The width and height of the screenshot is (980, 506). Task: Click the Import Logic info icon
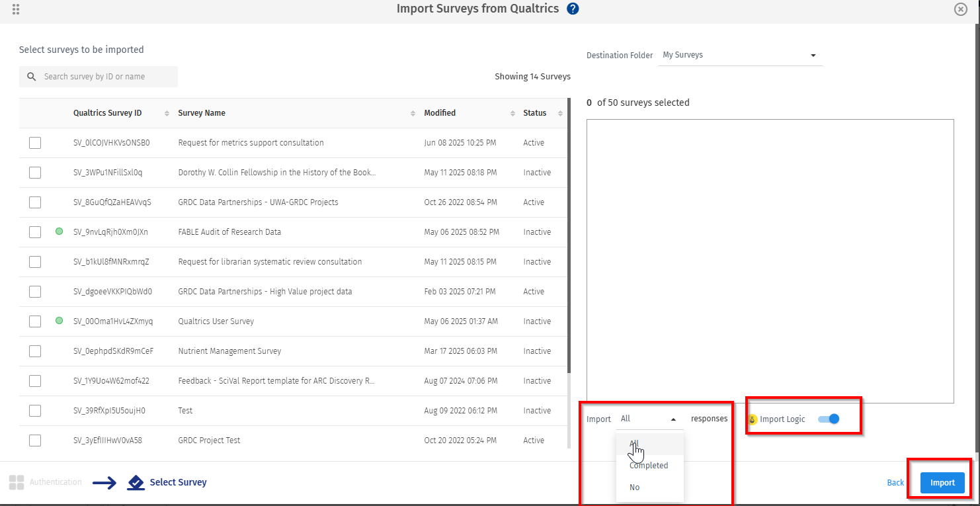[x=753, y=419]
